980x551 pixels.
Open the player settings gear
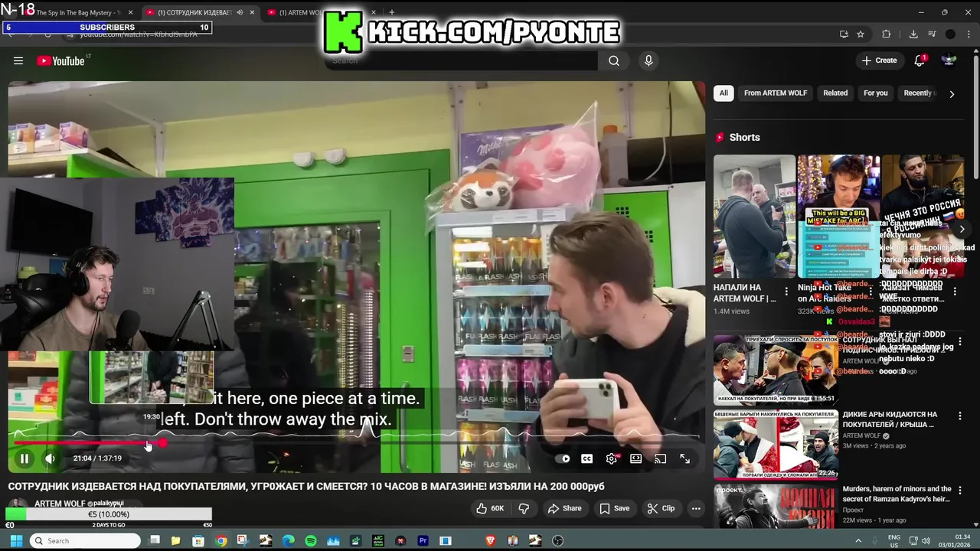coord(612,458)
